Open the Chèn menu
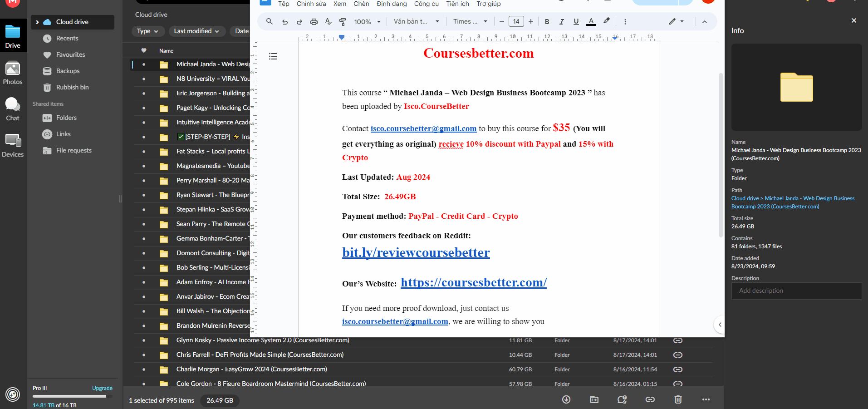 click(361, 4)
